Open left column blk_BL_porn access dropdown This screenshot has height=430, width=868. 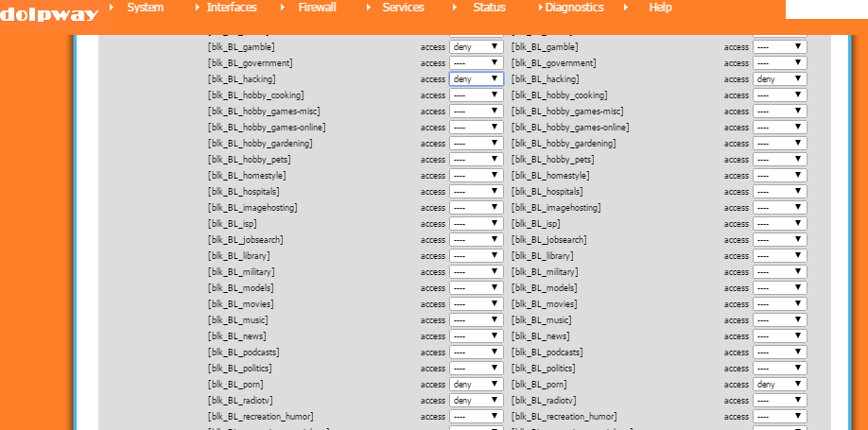[x=476, y=385]
